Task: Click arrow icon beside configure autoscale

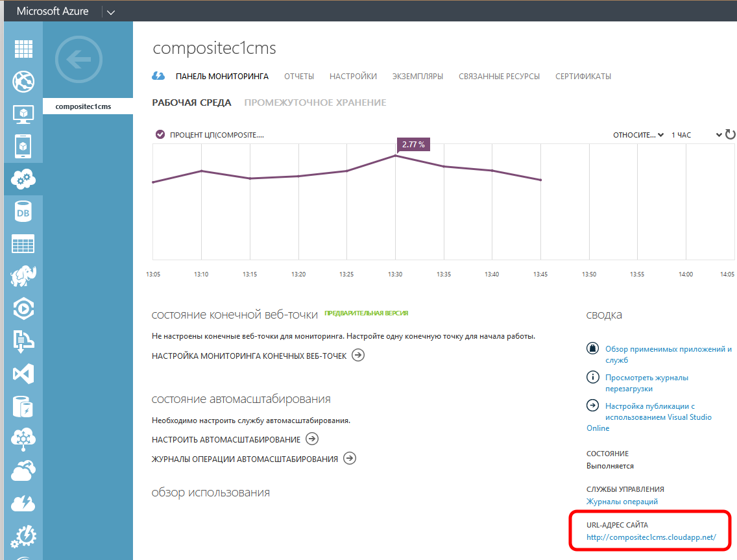Action: [x=312, y=439]
